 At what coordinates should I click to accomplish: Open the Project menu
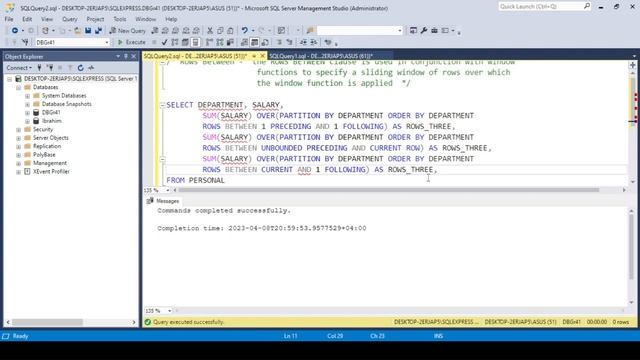coord(95,19)
